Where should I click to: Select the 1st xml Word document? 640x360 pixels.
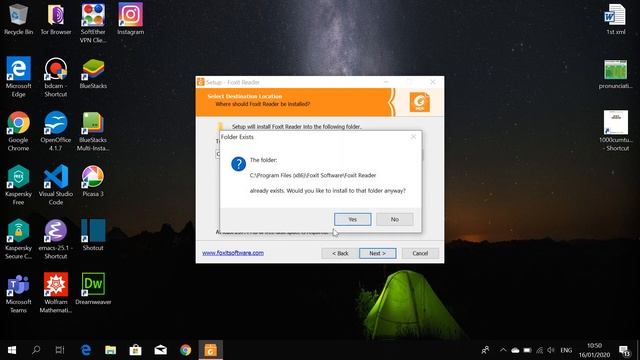pos(616,19)
